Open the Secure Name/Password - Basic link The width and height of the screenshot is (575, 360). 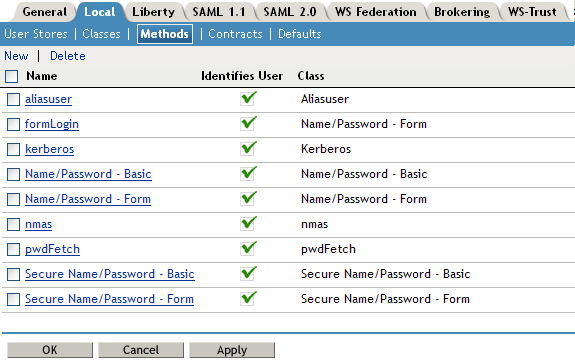pyautogui.click(x=110, y=274)
